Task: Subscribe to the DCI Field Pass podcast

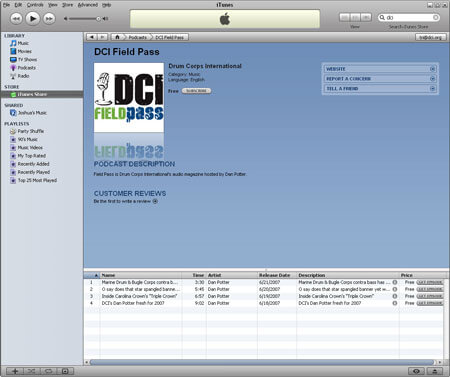Action: [196, 91]
